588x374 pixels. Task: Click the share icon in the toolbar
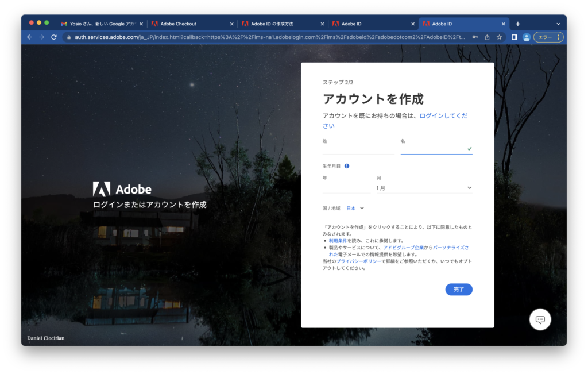[488, 37]
